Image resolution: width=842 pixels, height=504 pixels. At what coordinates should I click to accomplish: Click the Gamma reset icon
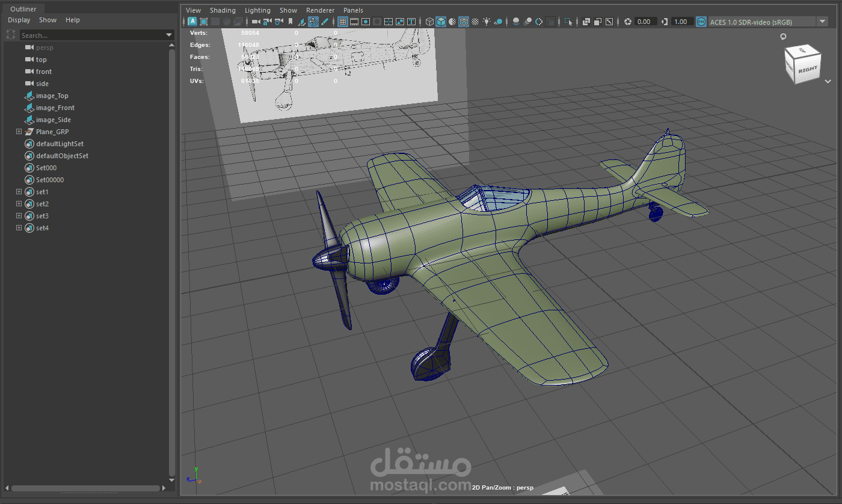[665, 22]
